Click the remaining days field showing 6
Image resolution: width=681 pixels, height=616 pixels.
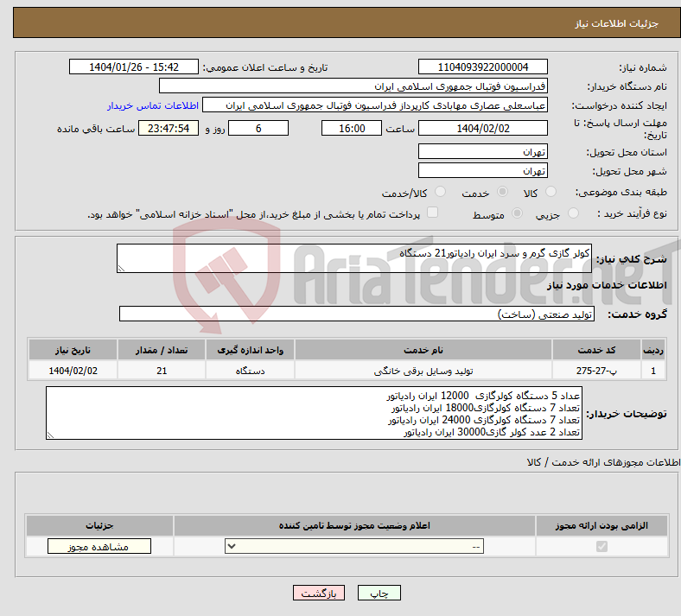(258, 129)
